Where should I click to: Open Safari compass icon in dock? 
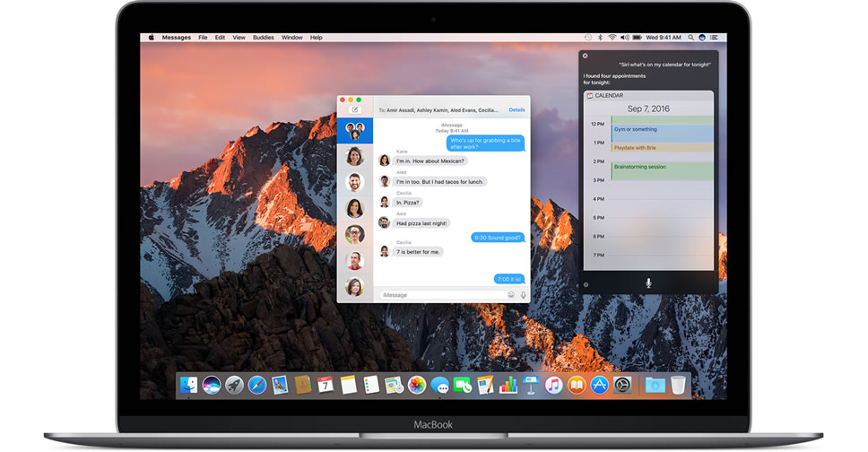tap(256, 385)
